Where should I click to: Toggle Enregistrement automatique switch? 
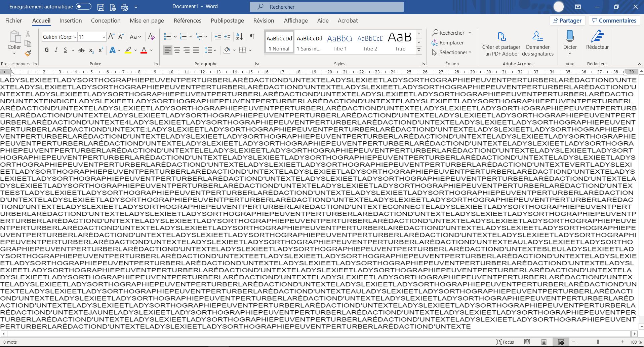83,6
